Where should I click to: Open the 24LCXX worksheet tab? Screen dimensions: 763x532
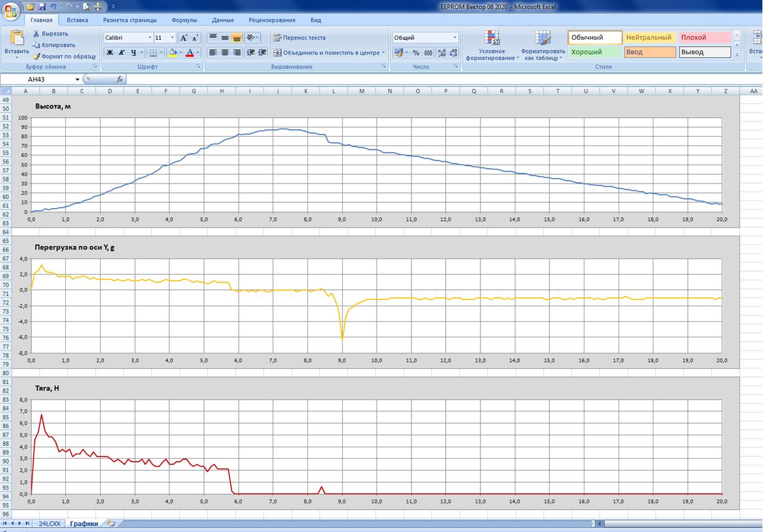pos(49,524)
